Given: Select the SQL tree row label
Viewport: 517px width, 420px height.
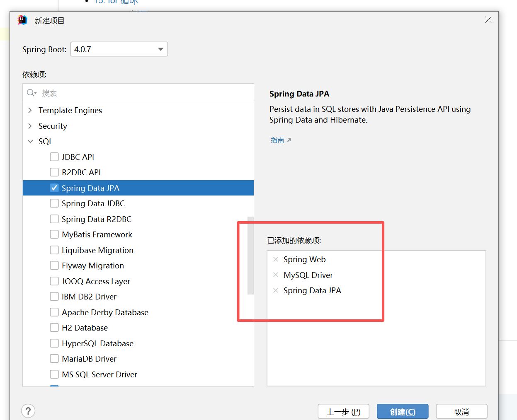Looking at the screenshot, I should [x=46, y=141].
